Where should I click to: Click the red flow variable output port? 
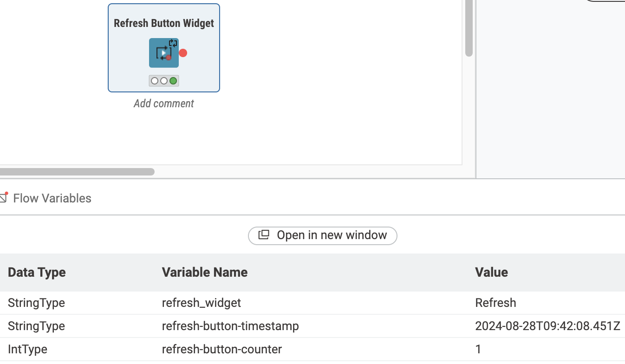[183, 53]
